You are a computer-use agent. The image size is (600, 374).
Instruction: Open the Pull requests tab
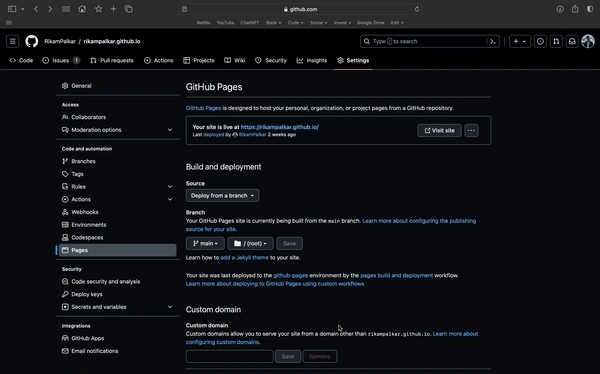(x=112, y=60)
